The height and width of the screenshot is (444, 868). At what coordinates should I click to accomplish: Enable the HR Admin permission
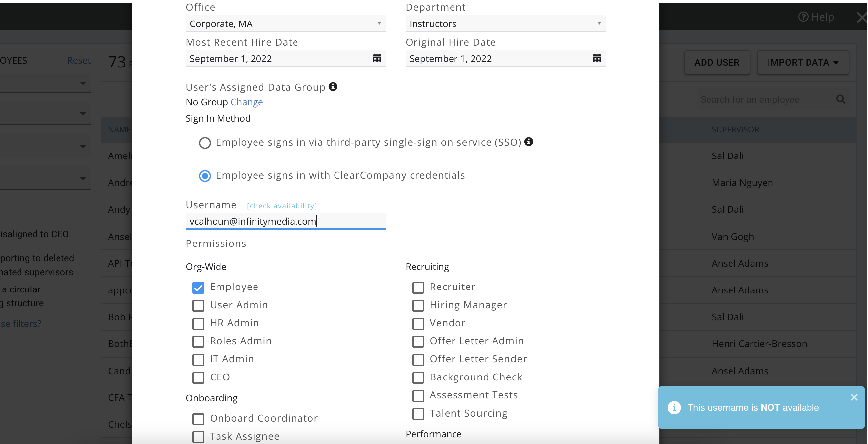[198, 324]
